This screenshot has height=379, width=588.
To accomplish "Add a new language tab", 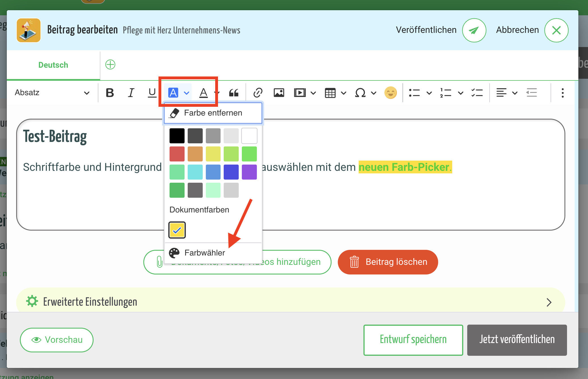I will 110,65.
